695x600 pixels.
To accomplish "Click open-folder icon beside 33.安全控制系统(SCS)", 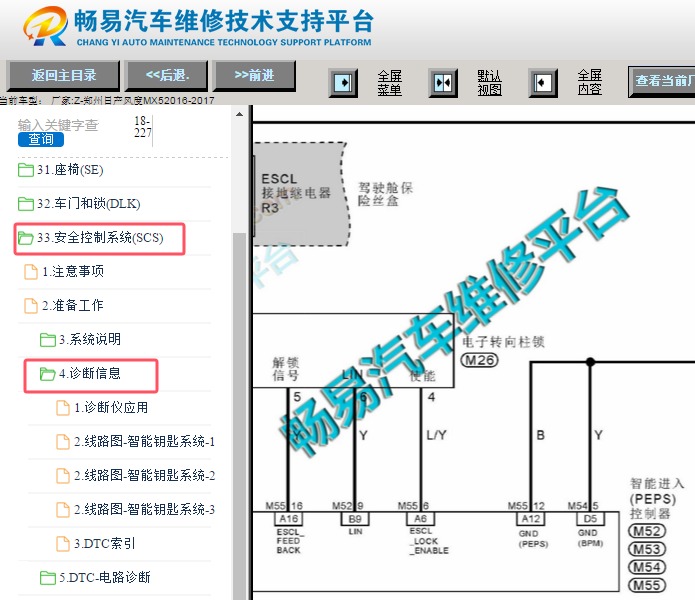I will pos(26,238).
